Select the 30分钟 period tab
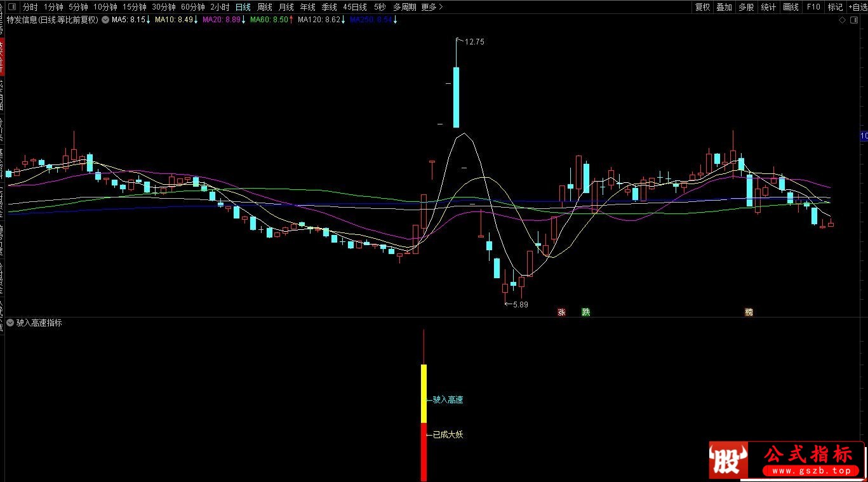Screen dimensions: 868x482 tap(164, 7)
